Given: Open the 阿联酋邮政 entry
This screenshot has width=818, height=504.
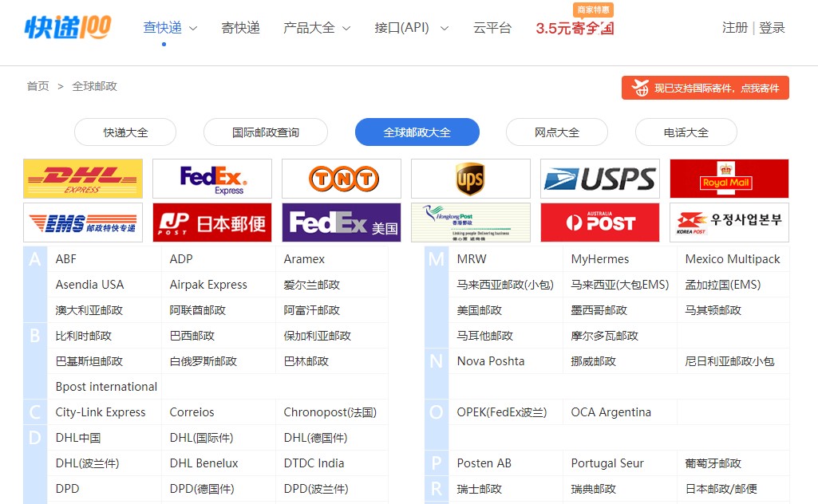Looking at the screenshot, I should tap(198, 310).
